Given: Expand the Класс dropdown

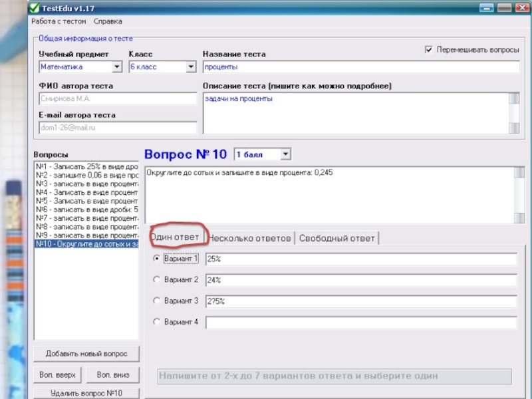Looking at the screenshot, I should point(191,67).
